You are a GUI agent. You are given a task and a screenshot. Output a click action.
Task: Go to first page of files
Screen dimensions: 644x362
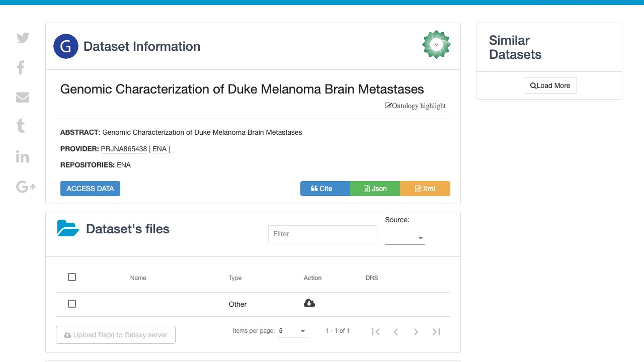(x=376, y=331)
